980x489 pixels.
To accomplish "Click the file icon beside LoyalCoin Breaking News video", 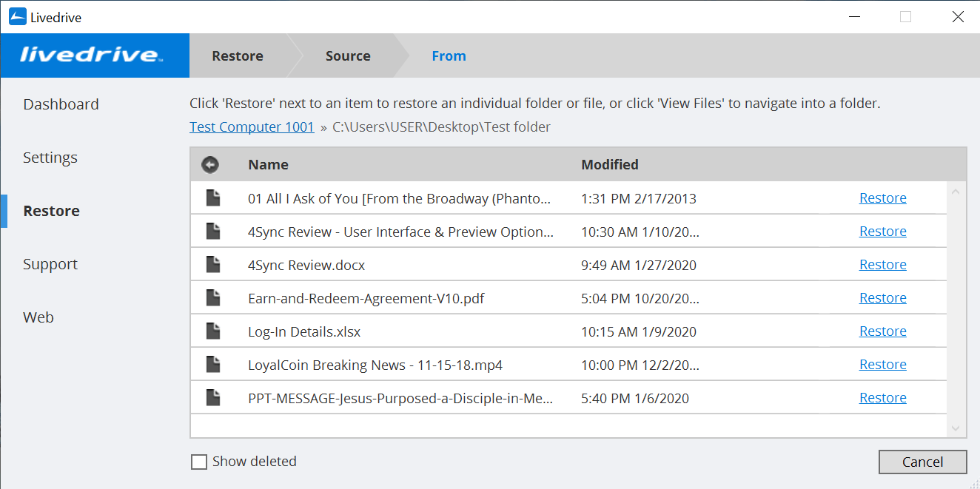I will (214, 363).
